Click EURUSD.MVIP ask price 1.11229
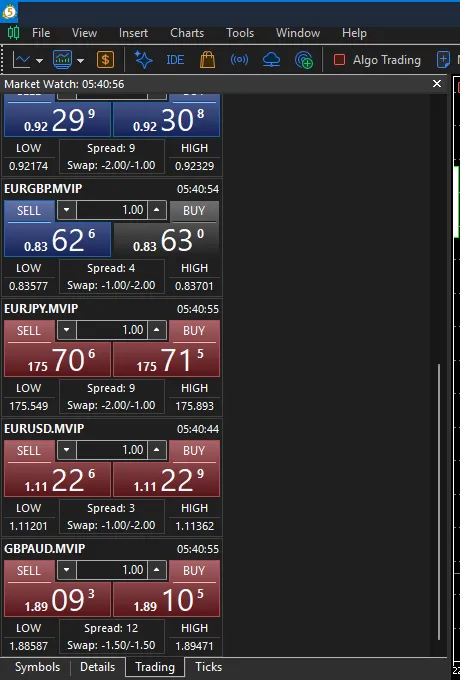The width and height of the screenshot is (460, 680). [166, 480]
